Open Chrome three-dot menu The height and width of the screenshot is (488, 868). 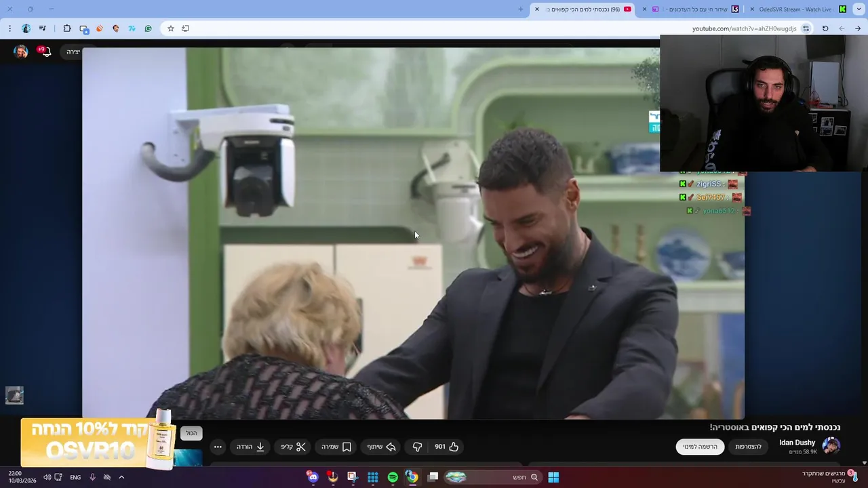9,28
